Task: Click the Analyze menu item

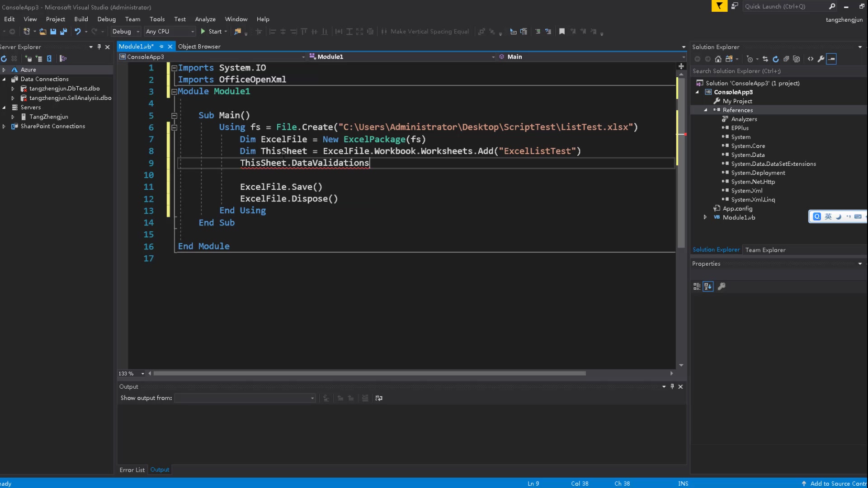Action: [x=205, y=19]
